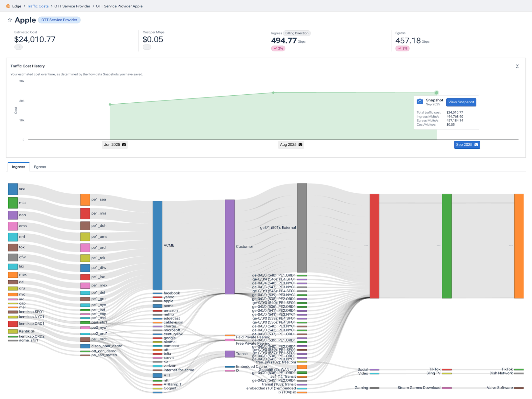Click camera icon on Aug 2025 label
The width and height of the screenshot is (532, 399).
(300, 145)
